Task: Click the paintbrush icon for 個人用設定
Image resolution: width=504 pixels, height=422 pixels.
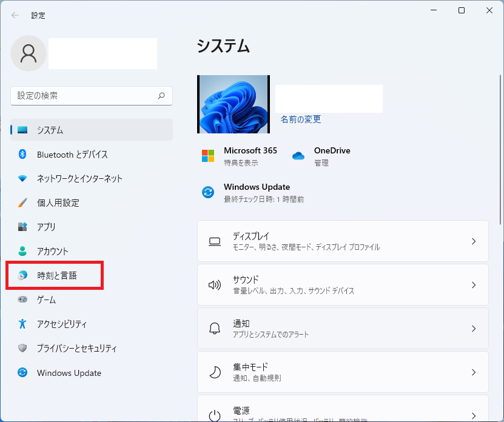Action: [22, 203]
